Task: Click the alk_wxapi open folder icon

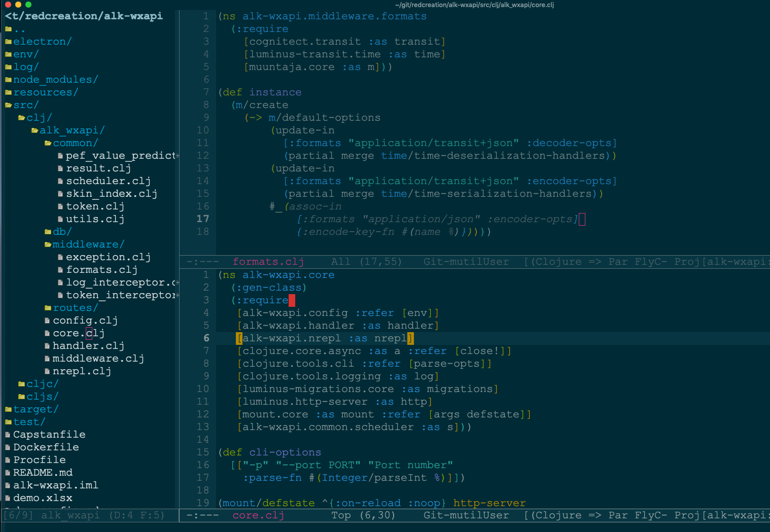Action: click(34, 130)
